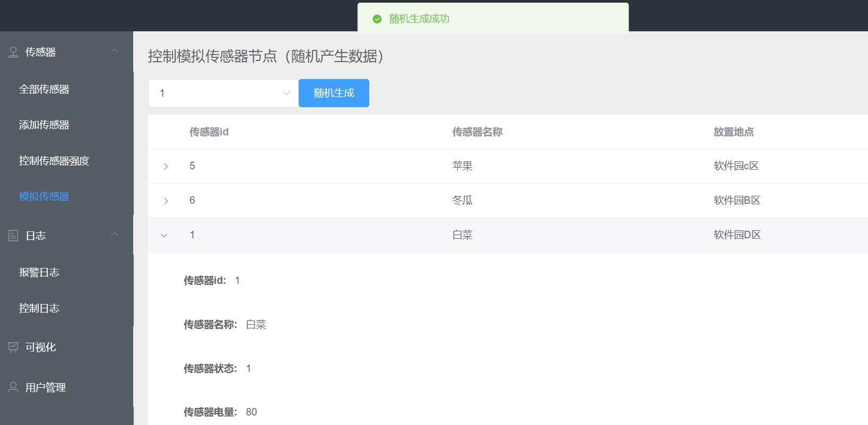Screen dimensions: 868x425
Task: Click sensor id 6 cell
Action: tap(192, 200)
